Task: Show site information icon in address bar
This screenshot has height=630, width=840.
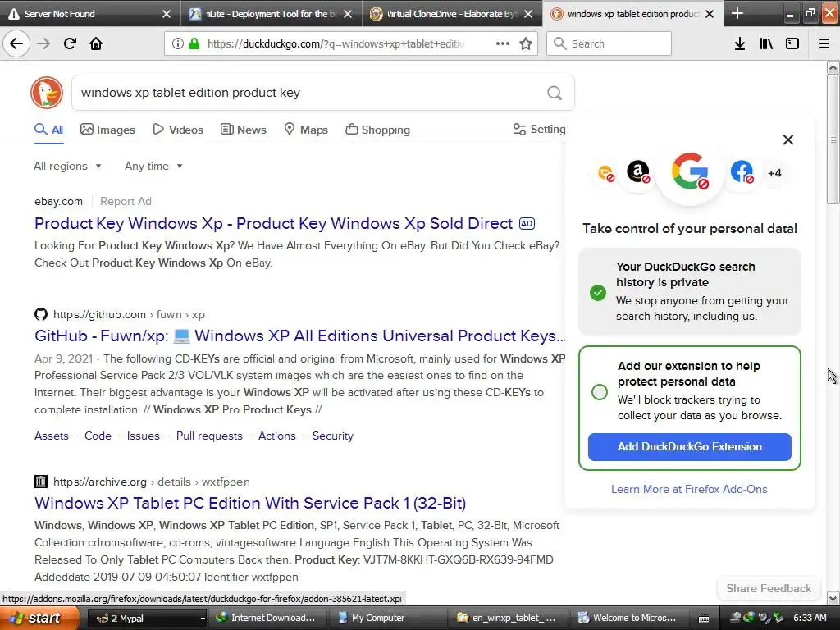Action: click(178, 43)
